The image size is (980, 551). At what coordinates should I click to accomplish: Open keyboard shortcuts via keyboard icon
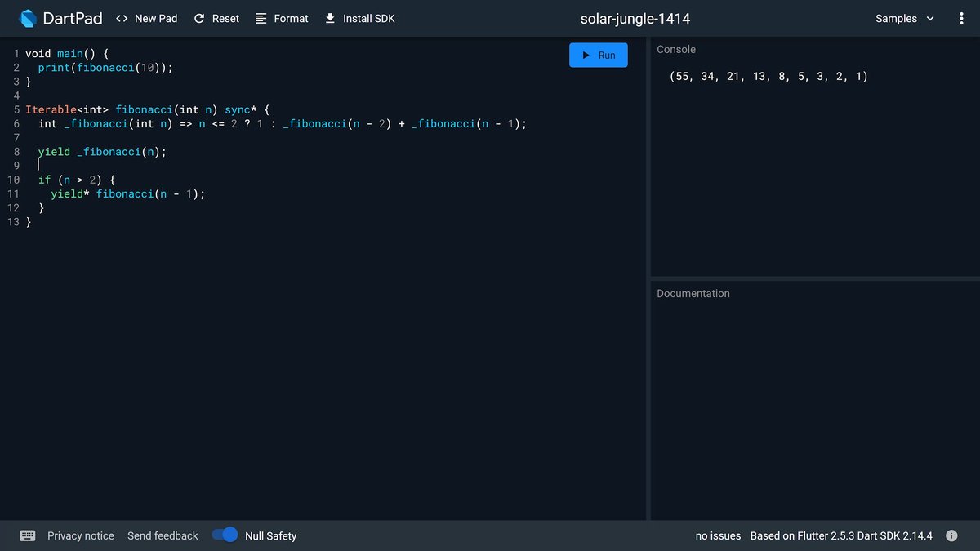click(x=28, y=535)
